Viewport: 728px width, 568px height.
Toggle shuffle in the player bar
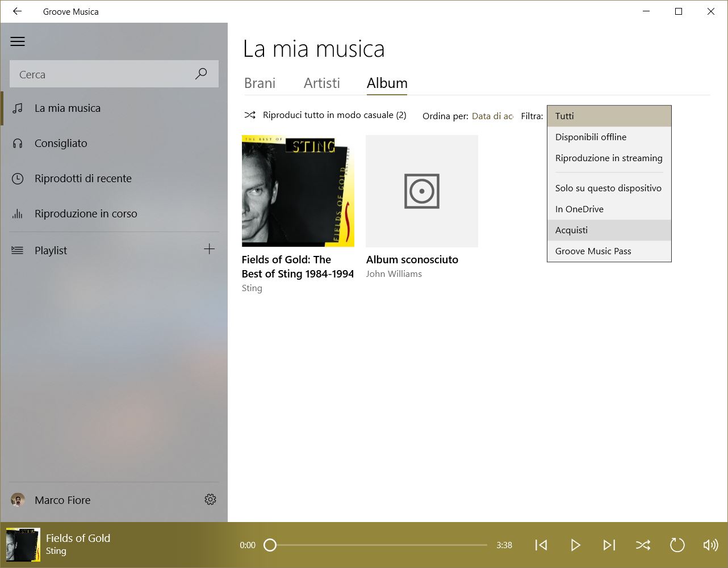(643, 545)
